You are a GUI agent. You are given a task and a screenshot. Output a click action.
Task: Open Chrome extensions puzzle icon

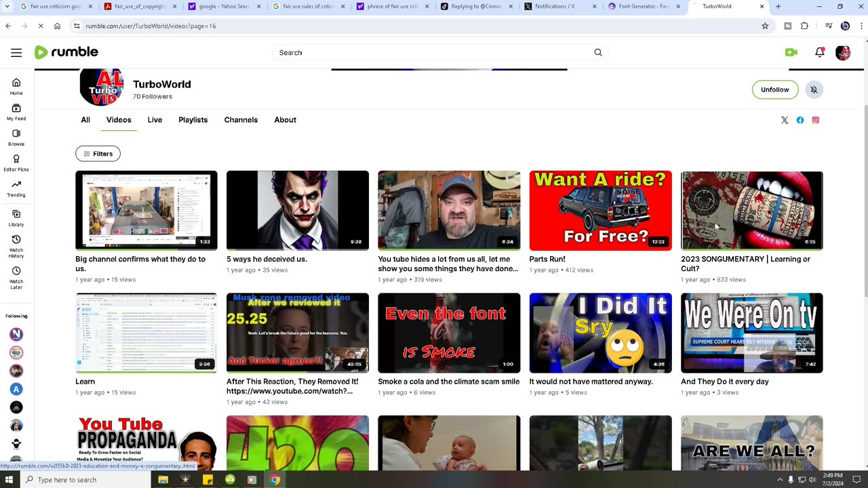click(804, 26)
